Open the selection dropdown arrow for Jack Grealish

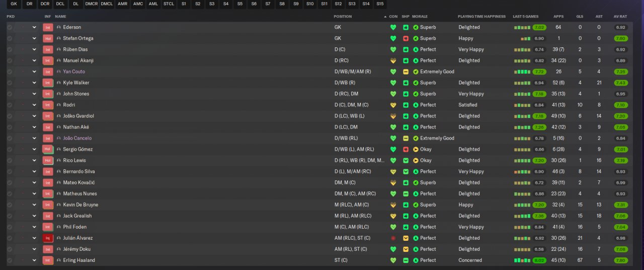tap(34, 216)
